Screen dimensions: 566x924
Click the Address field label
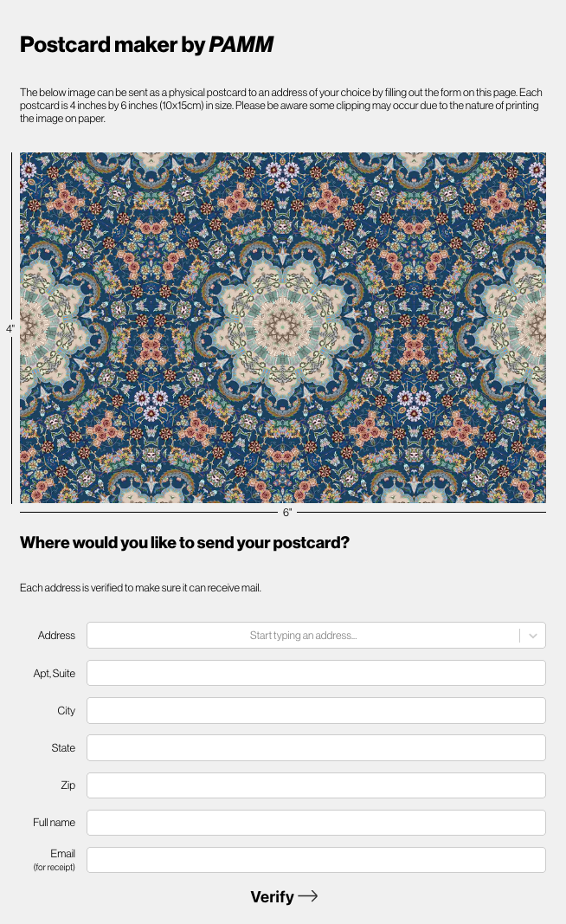[x=56, y=636]
